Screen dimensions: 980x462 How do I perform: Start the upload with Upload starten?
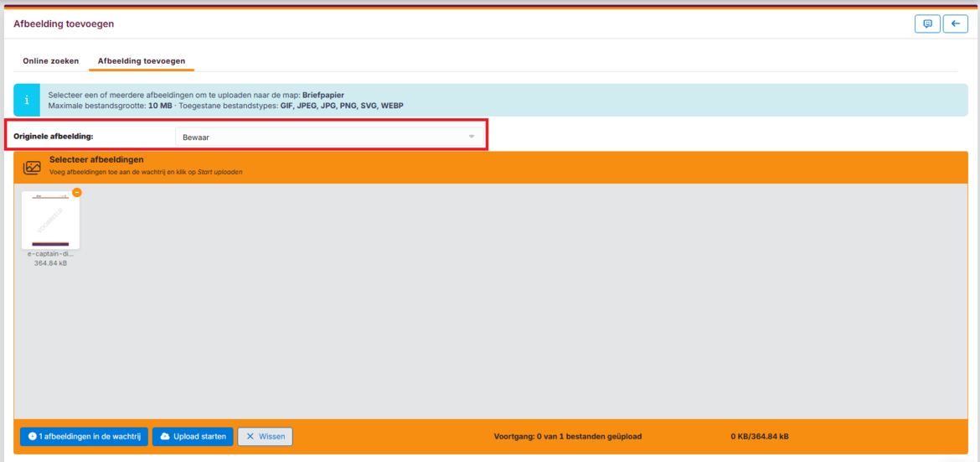coord(193,436)
